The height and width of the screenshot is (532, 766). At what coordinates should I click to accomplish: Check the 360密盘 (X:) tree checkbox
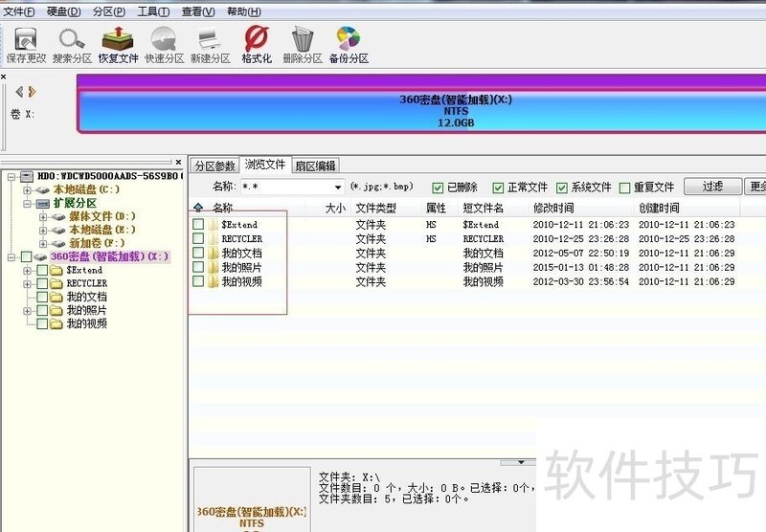tap(27, 256)
